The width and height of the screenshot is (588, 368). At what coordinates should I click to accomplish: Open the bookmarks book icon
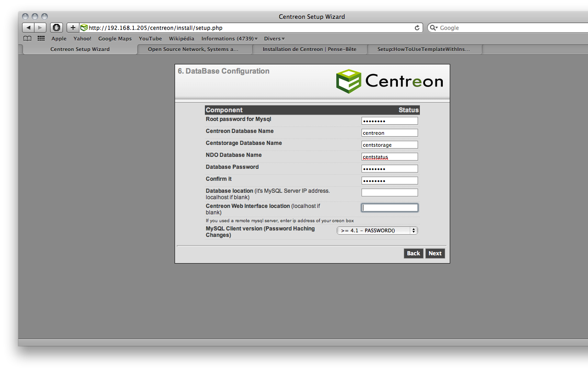click(x=28, y=39)
